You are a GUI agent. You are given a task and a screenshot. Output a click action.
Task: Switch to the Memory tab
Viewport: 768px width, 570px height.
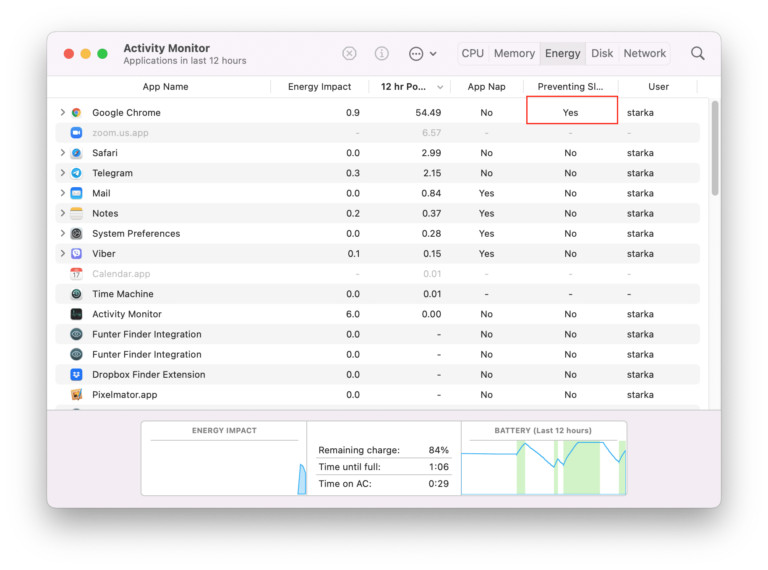(514, 54)
